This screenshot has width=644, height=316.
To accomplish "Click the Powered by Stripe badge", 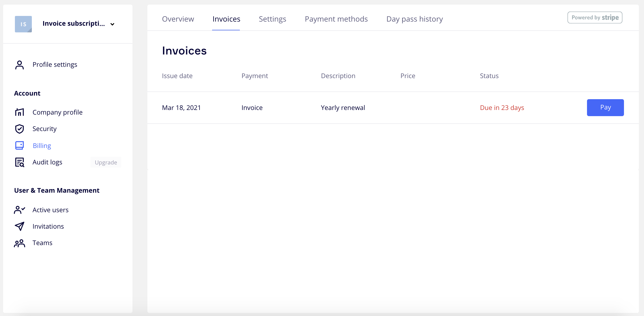I will (595, 17).
